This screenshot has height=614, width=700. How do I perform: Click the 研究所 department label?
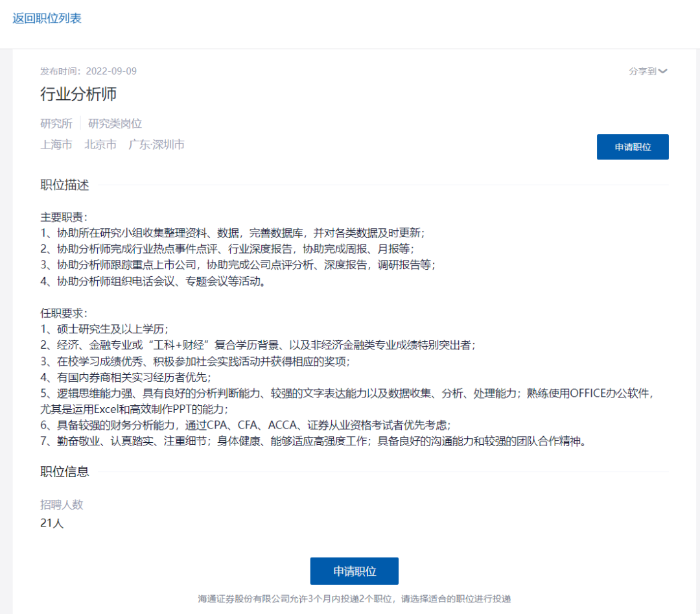(56, 123)
